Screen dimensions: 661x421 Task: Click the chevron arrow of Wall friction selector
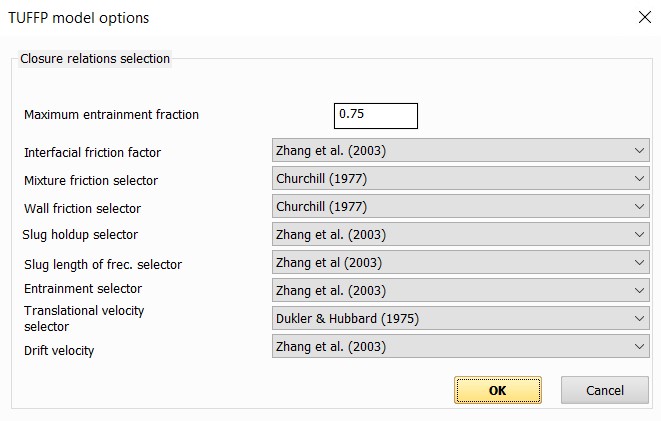pos(639,207)
